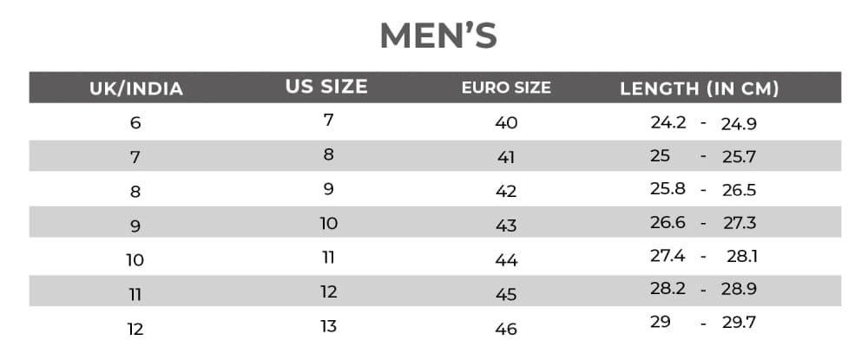Image resolution: width=868 pixels, height=347 pixels.
Task: Select Euro size 40 cell
Action: coord(506,122)
